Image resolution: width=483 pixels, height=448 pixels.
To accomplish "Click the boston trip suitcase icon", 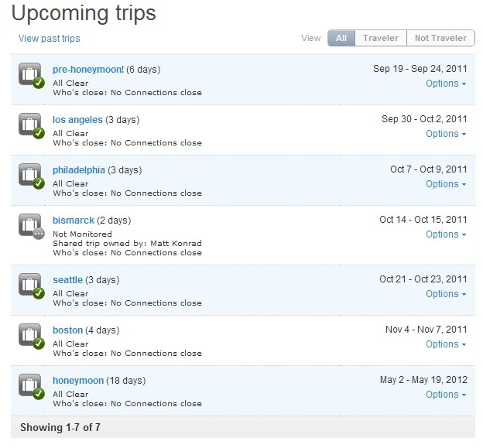I will 30,335.
